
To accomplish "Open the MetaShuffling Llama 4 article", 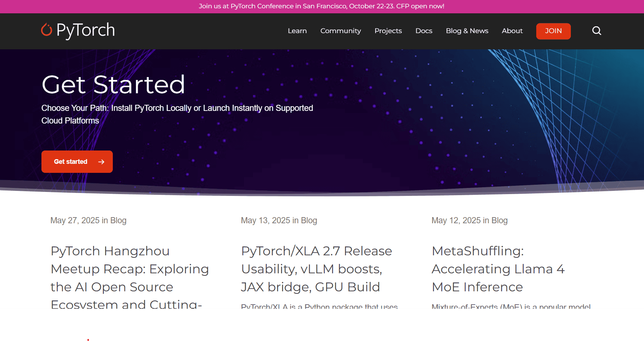I will tap(498, 269).
